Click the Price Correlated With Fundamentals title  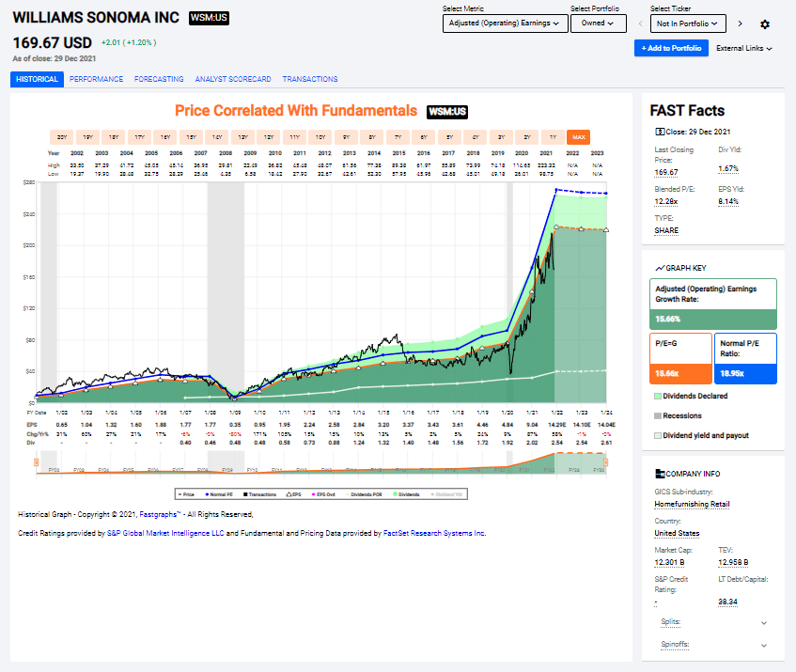[x=296, y=111]
